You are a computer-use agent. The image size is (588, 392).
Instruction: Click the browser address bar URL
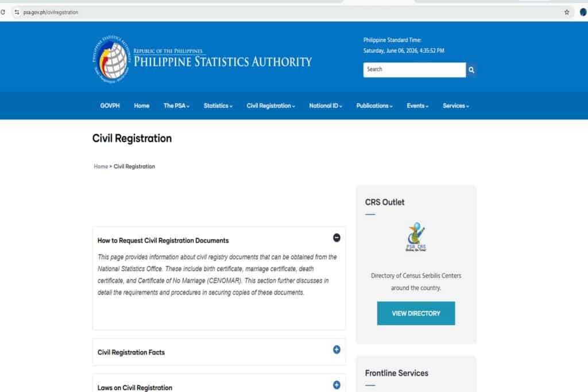[x=51, y=13]
